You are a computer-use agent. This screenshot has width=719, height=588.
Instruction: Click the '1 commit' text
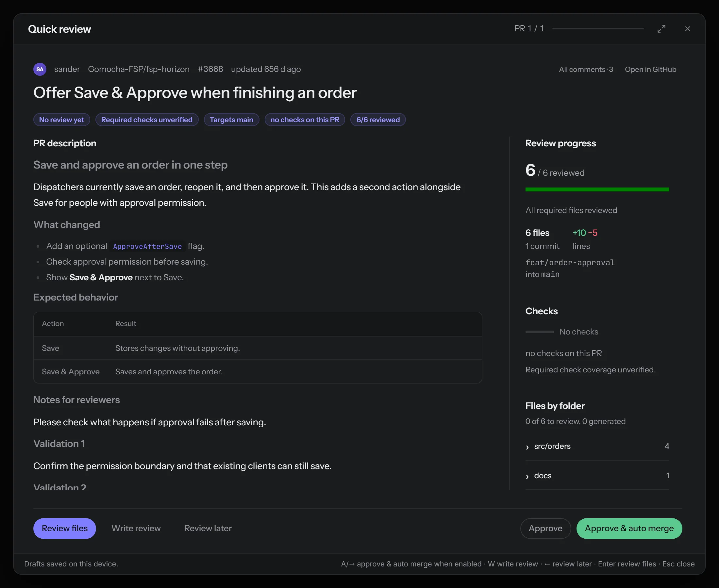tap(542, 246)
